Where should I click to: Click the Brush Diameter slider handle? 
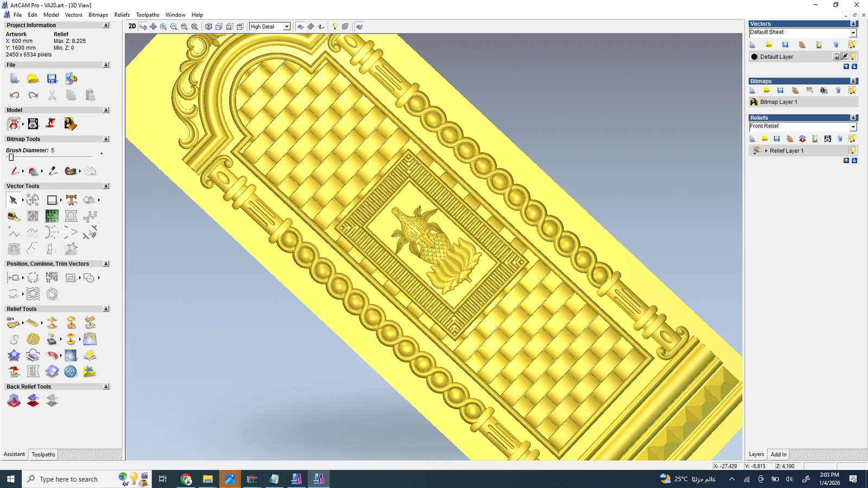coord(11,157)
